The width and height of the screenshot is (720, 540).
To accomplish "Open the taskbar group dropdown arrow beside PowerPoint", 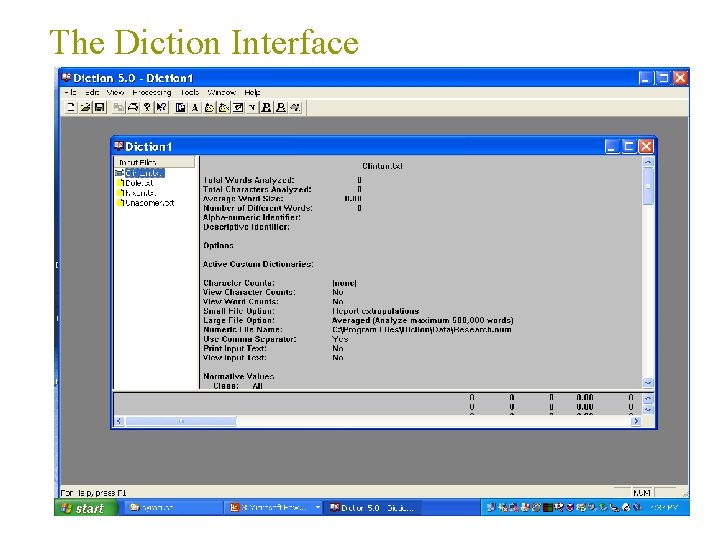I will (317, 508).
